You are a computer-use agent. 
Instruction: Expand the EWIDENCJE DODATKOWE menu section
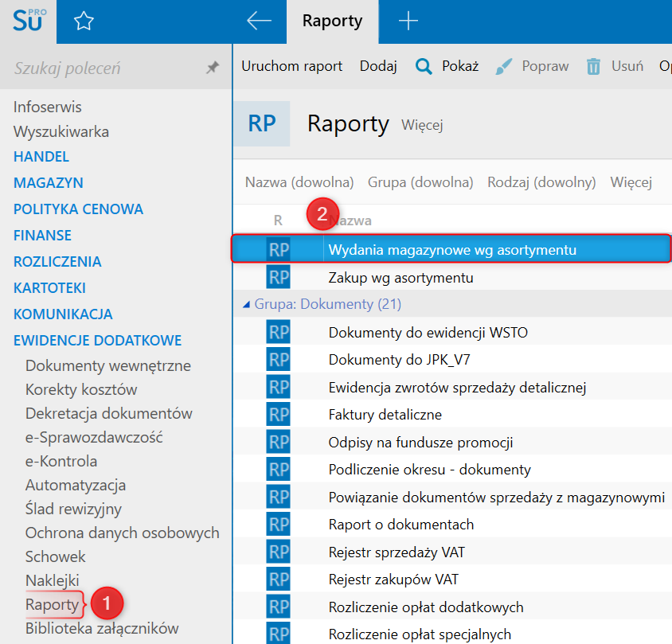pos(97,340)
